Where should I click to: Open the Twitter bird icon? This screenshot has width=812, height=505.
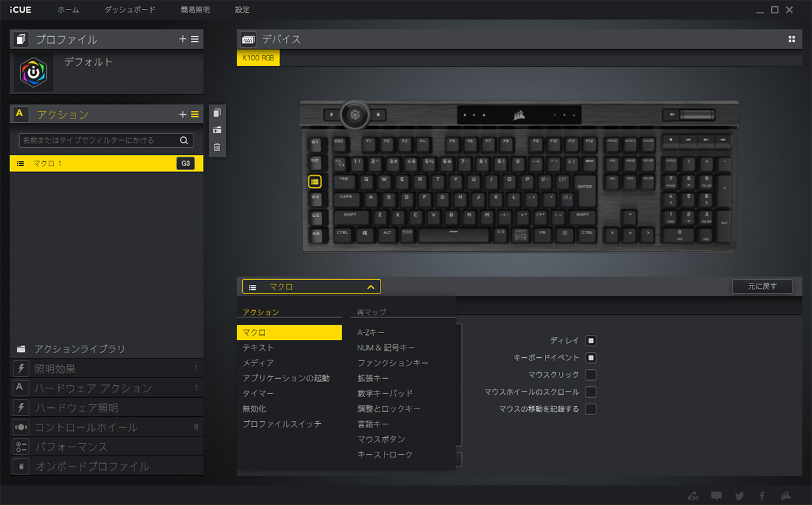[740, 495]
